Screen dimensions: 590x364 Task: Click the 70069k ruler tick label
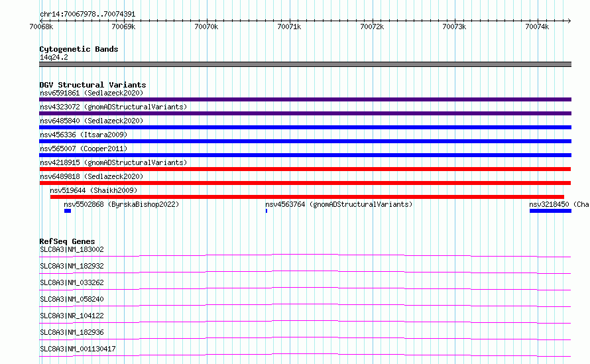pos(123,27)
